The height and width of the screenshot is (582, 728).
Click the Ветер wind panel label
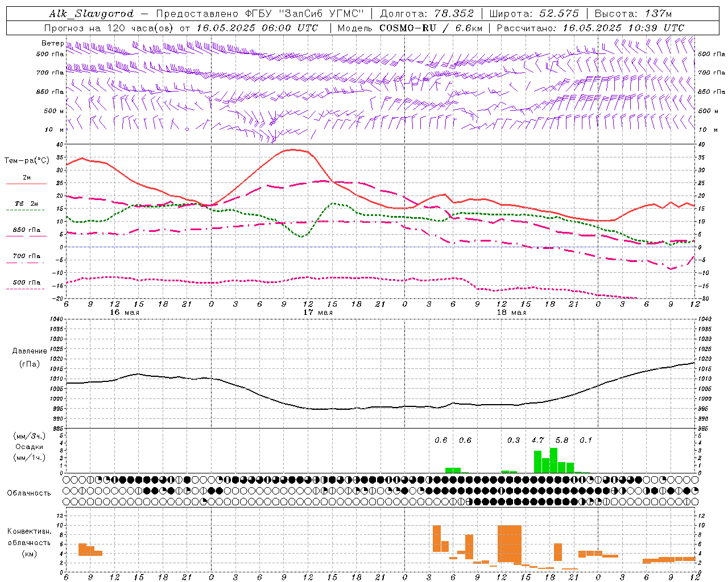point(52,43)
